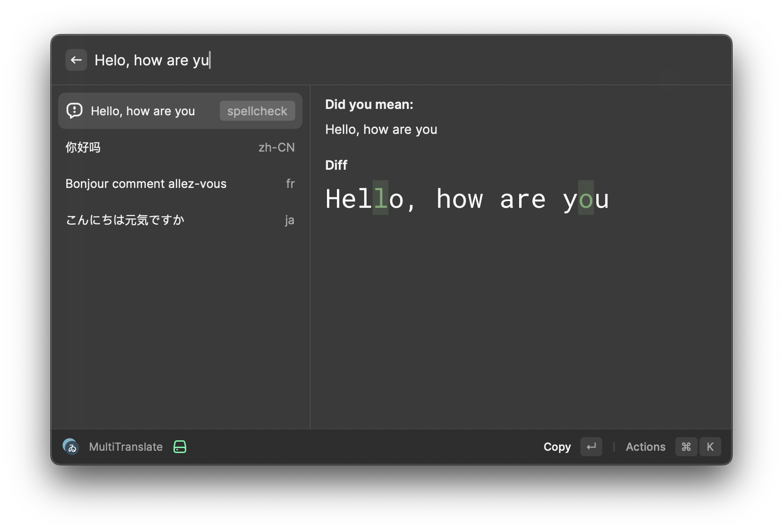783x532 pixels.
Task: Click the 'spellcheck' tag
Action: [x=257, y=111]
